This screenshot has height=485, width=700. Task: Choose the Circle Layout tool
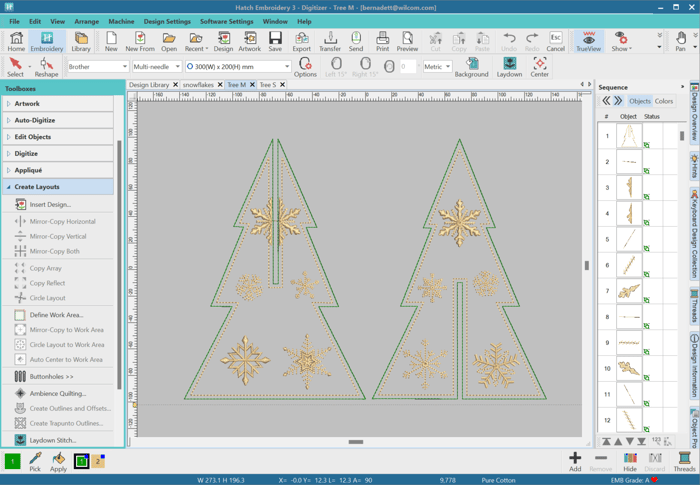click(47, 297)
